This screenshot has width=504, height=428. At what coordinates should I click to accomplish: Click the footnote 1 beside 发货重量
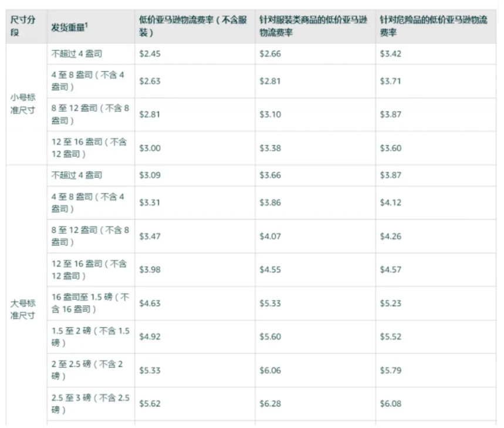click(x=87, y=23)
